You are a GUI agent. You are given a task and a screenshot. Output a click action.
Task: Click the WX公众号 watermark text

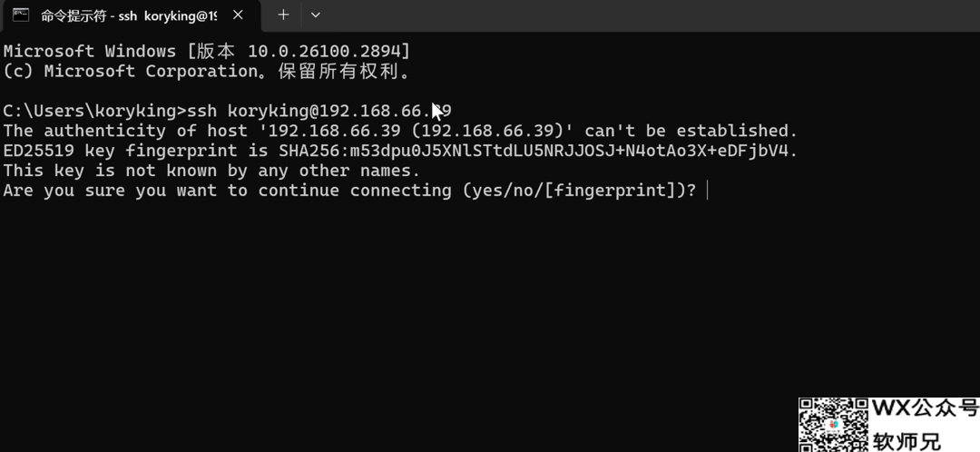tap(925, 410)
